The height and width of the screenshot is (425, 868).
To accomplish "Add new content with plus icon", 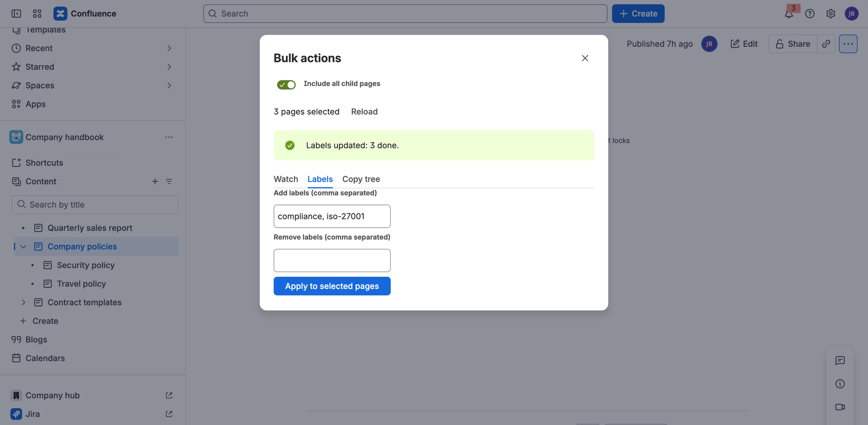I will (x=155, y=181).
